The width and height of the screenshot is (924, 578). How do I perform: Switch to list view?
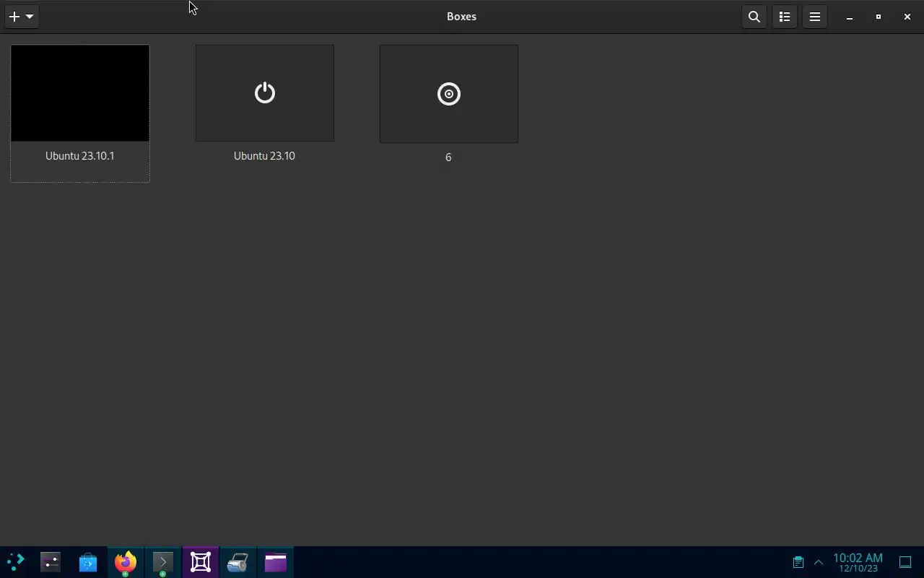[x=785, y=17]
